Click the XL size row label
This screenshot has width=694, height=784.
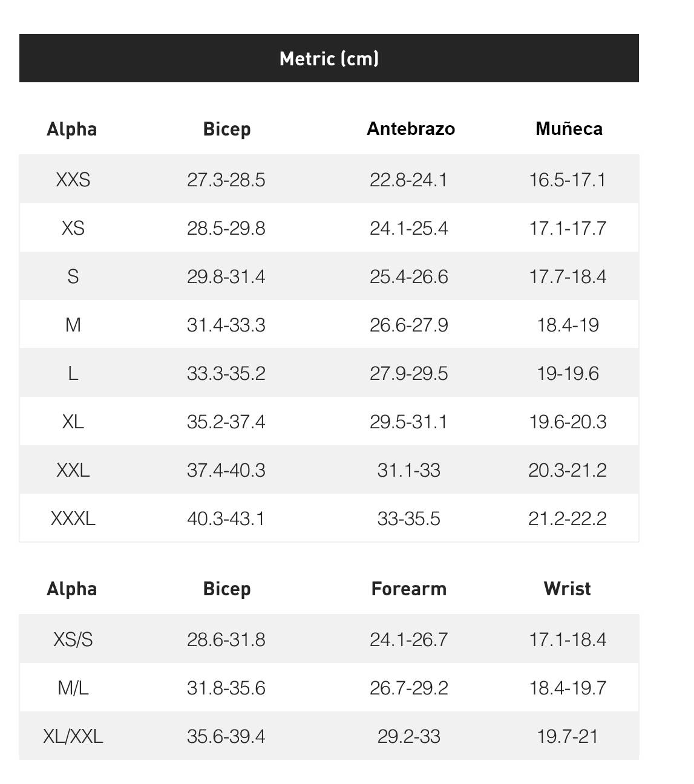click(73, 422)
